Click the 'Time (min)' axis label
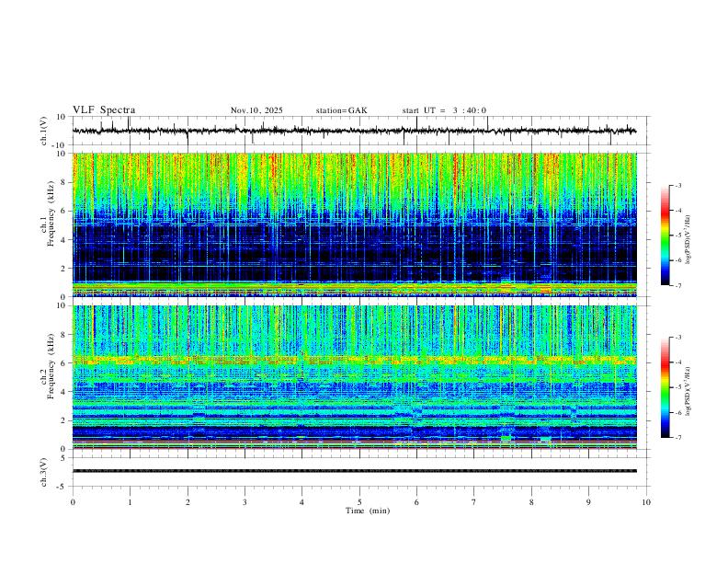 tap(368, 511)
